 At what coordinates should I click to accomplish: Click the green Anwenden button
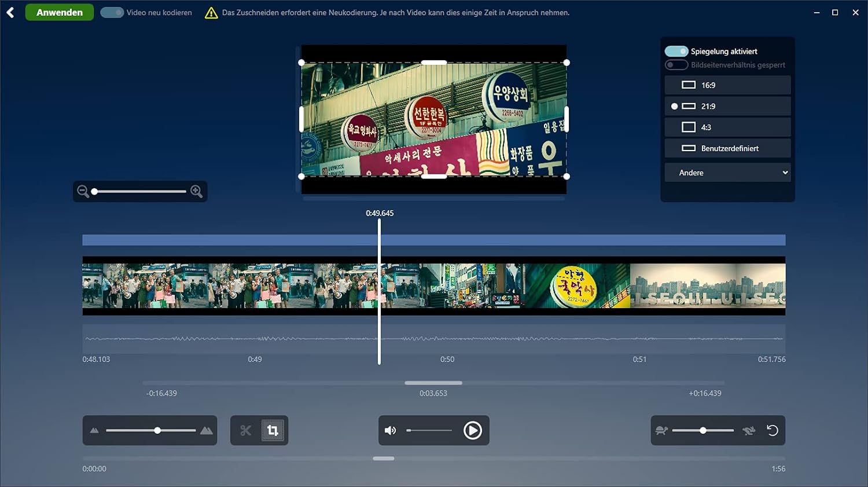point(60,12)
